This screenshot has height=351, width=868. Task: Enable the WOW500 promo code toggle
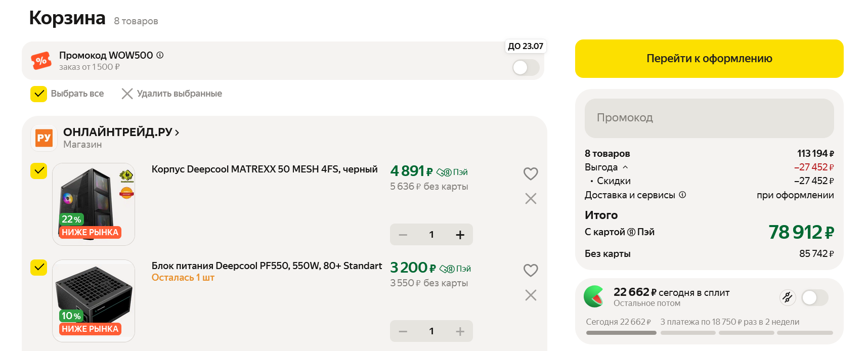[x=526, y=67]
